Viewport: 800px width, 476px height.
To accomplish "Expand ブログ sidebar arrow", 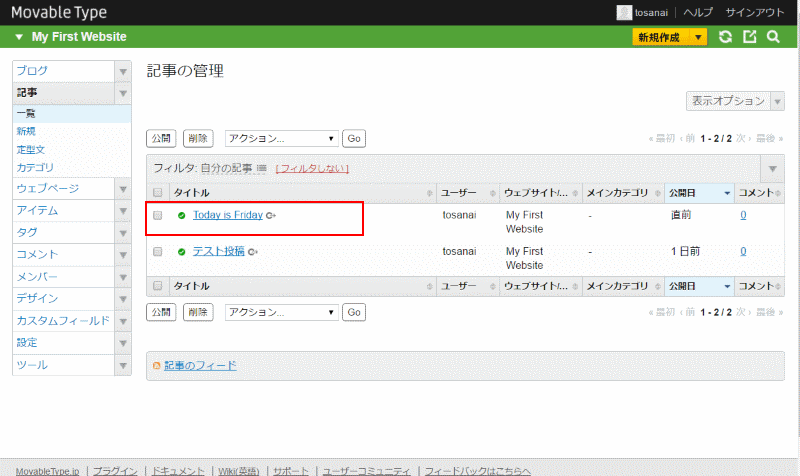I will (123, 71).
